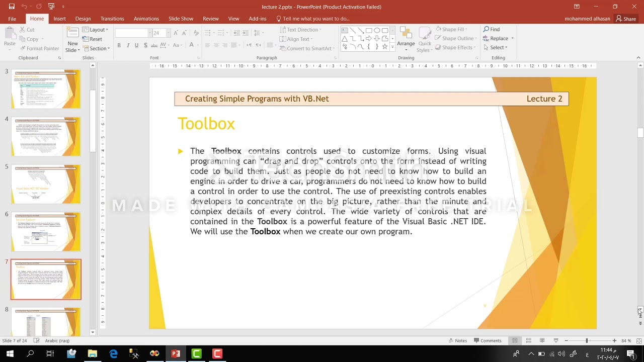Select slide 5 thumbnail
The width and height of the screenshot is (644, 362).
(46, 184)
